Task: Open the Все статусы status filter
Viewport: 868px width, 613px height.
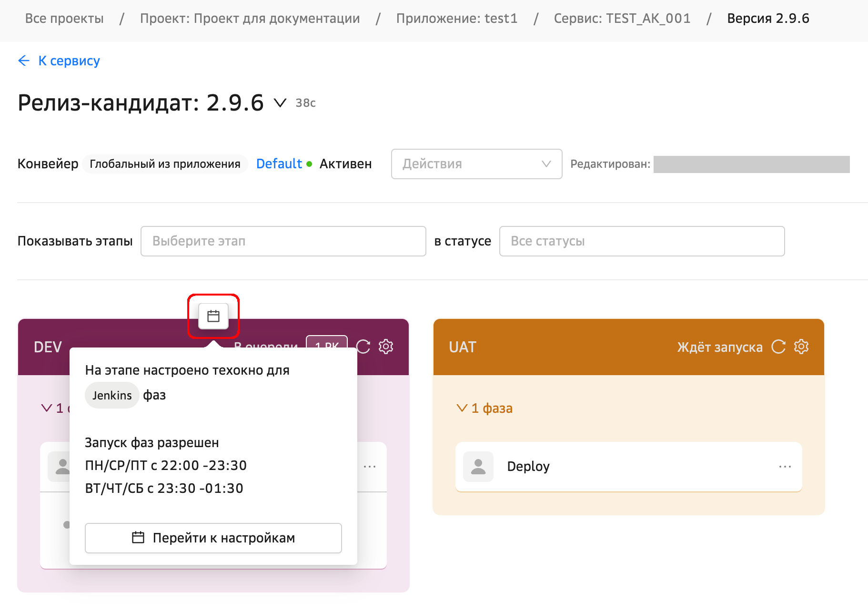Action: 641,241
